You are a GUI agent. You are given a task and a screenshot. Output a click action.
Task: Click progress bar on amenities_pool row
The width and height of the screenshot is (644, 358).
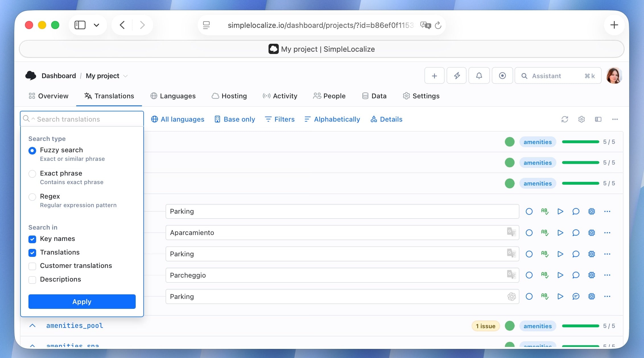580,326
